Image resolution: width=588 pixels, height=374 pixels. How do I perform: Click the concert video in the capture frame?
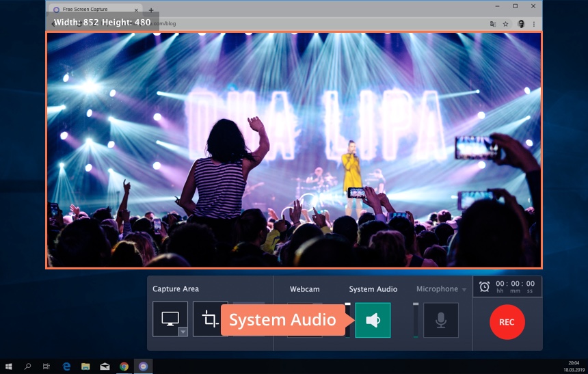coord(294,150)
